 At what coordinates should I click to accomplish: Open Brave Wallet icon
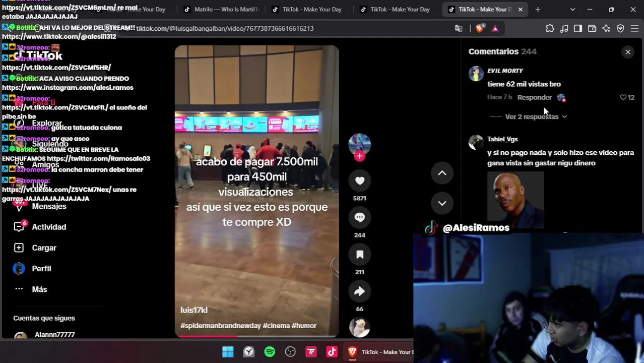pyautogui.click(x=592, y=29)
